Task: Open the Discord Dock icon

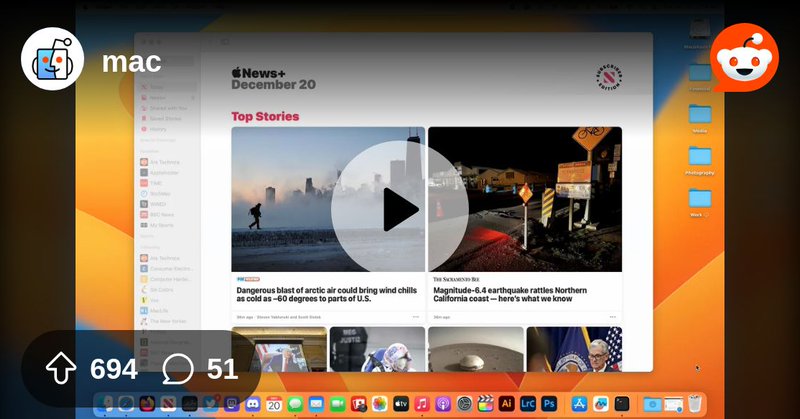Action: pos(253,404)
